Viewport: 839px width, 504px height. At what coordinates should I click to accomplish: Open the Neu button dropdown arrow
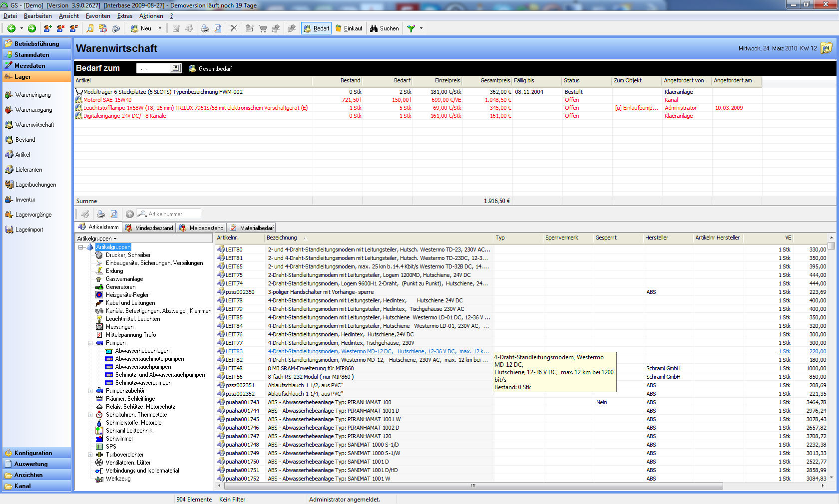pos(160,28)
